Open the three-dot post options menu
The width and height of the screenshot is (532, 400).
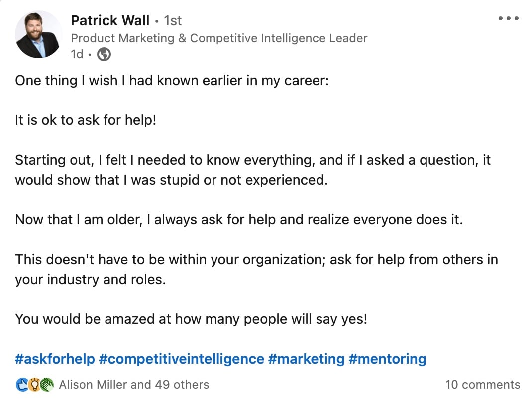(508, 19)
